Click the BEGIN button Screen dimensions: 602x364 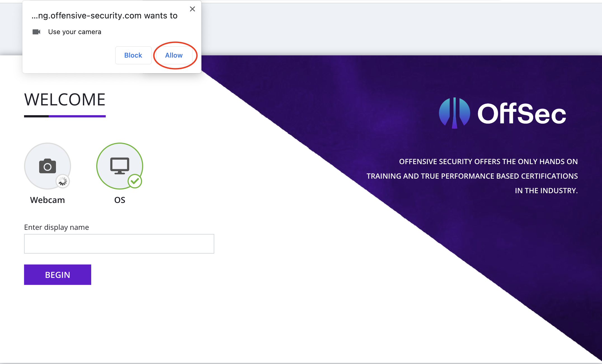coord(58,275)
